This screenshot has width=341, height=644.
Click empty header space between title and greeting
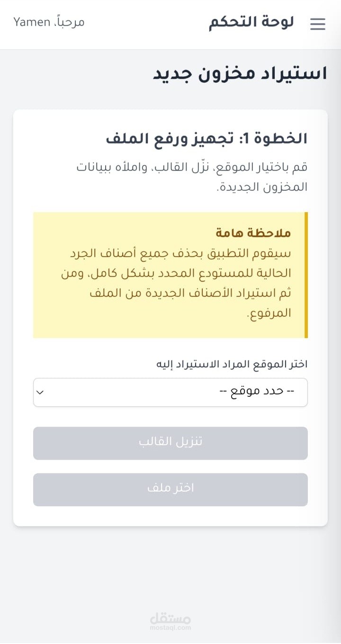click(147, 24)
